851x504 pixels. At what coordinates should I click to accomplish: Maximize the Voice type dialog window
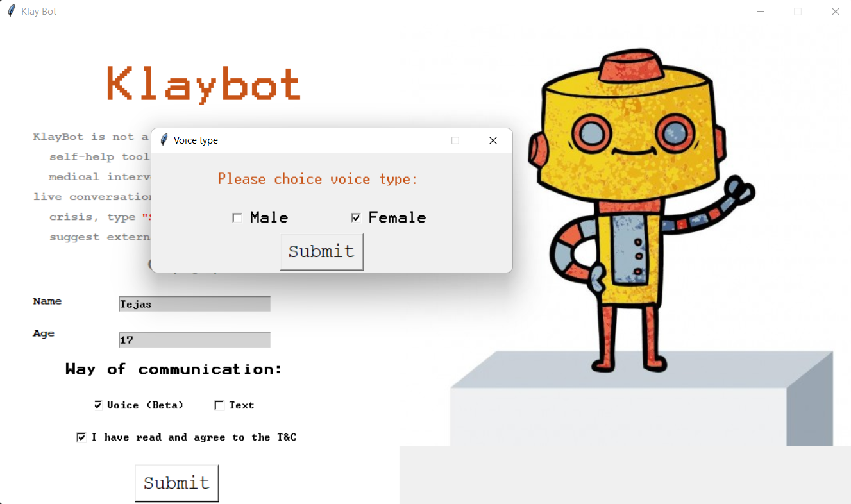click(455, 140)
